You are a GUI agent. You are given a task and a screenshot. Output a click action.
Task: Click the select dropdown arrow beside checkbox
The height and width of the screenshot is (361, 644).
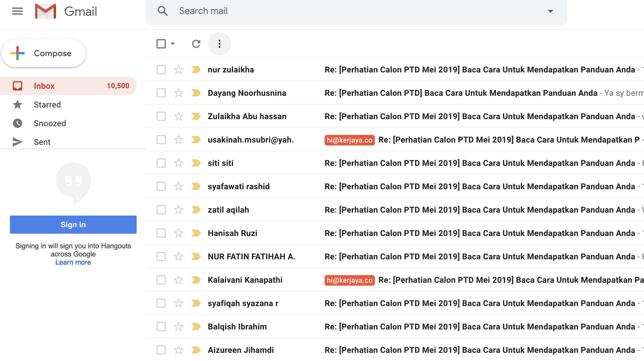[x=171, y=43]
